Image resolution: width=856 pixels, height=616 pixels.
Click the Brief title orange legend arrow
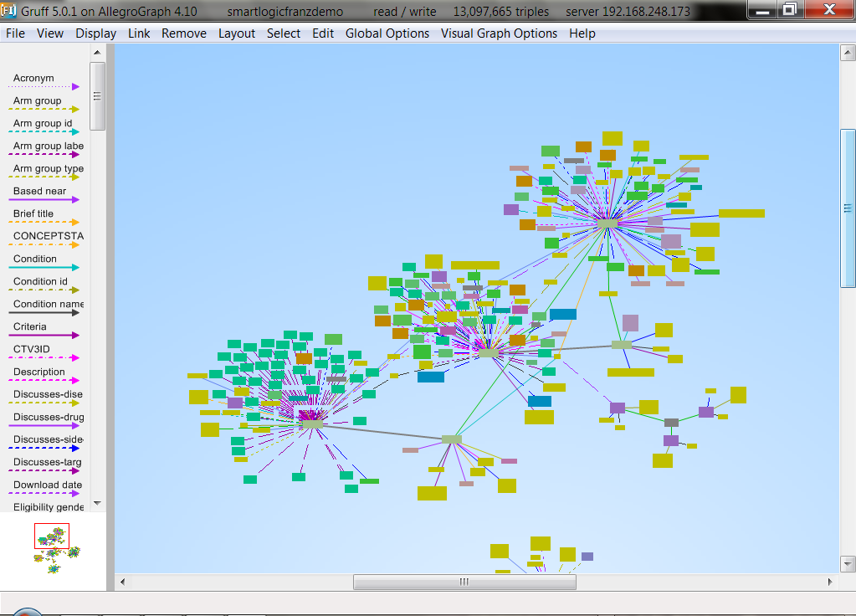(x=45, y=222)
